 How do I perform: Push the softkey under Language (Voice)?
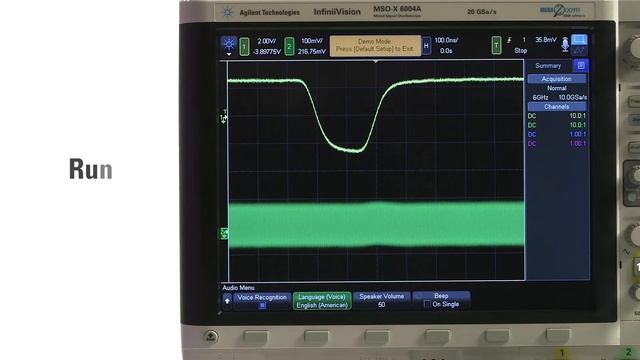click(316, 338)
